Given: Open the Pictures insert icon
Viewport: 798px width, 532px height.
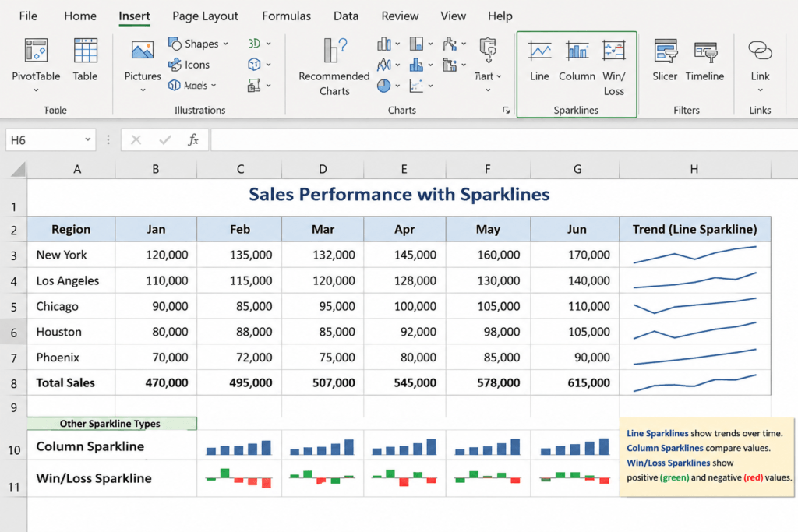Looking at the screenshot, I should (x=143, y=51).
